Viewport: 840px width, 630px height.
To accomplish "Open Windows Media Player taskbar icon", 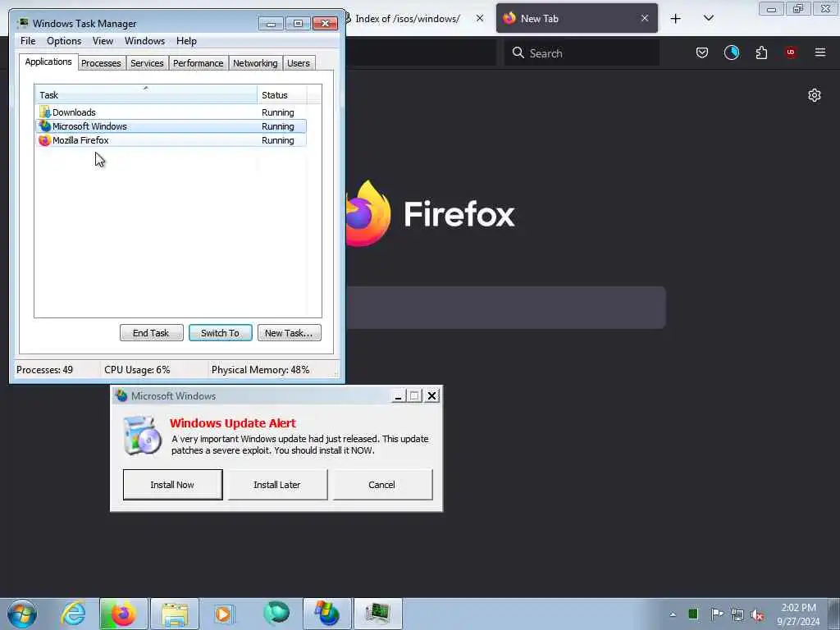I will tap(223, 614).
